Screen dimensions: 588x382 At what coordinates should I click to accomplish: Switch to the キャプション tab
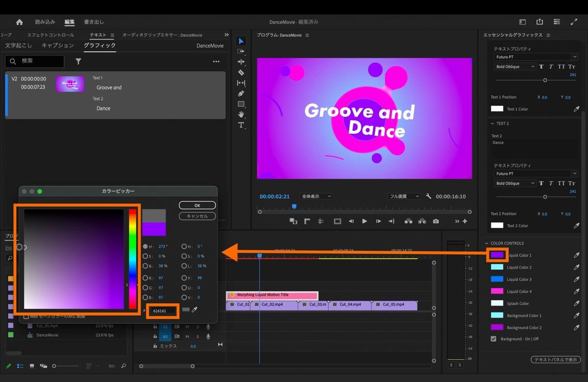(x=58, y=45)
